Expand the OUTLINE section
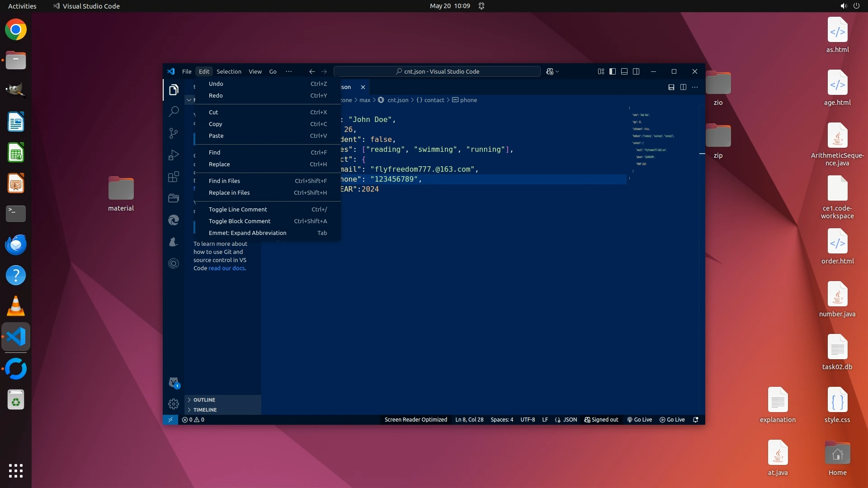Viewport: 868px width, 488px height. click(204, 400)
